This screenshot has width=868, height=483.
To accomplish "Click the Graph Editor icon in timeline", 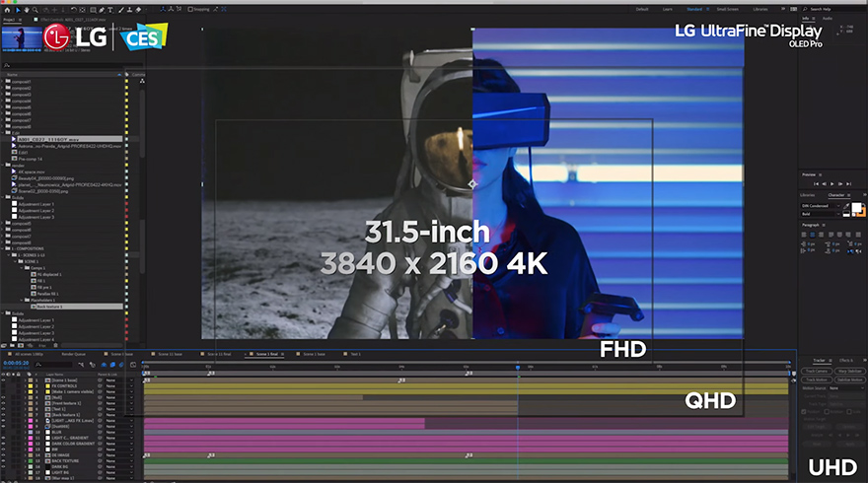I will tap(133, 365).
